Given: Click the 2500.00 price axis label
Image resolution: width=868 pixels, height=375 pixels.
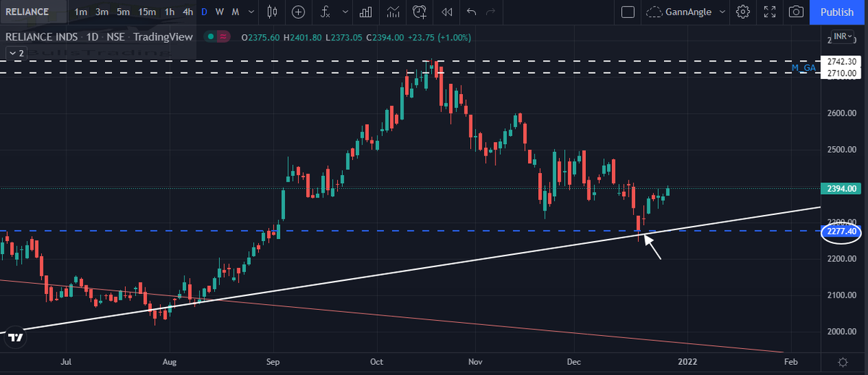Looking at the screenshot, I should point(843,150).
